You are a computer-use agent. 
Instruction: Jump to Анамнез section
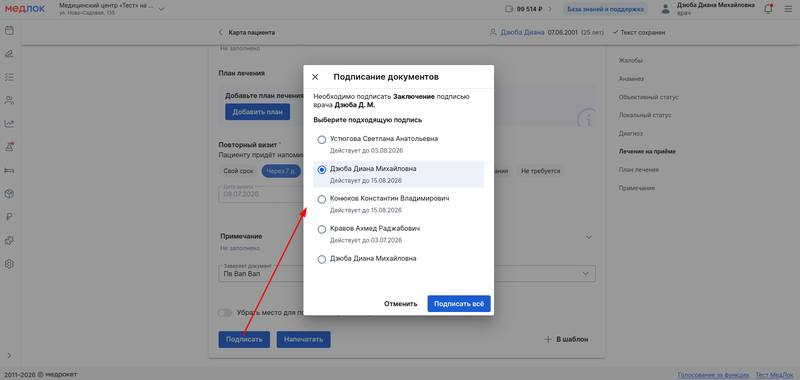[631, 79]
